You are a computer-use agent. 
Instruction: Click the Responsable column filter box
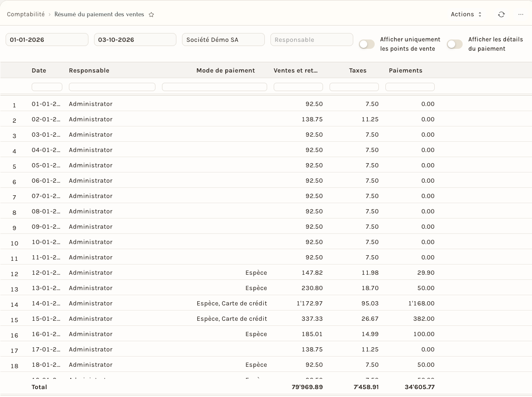(112, 87)
